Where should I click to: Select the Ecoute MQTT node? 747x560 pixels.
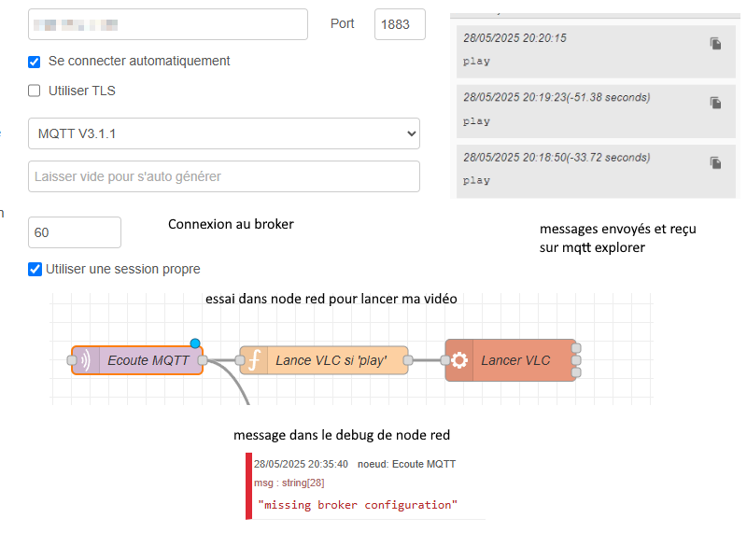point(148,360)
